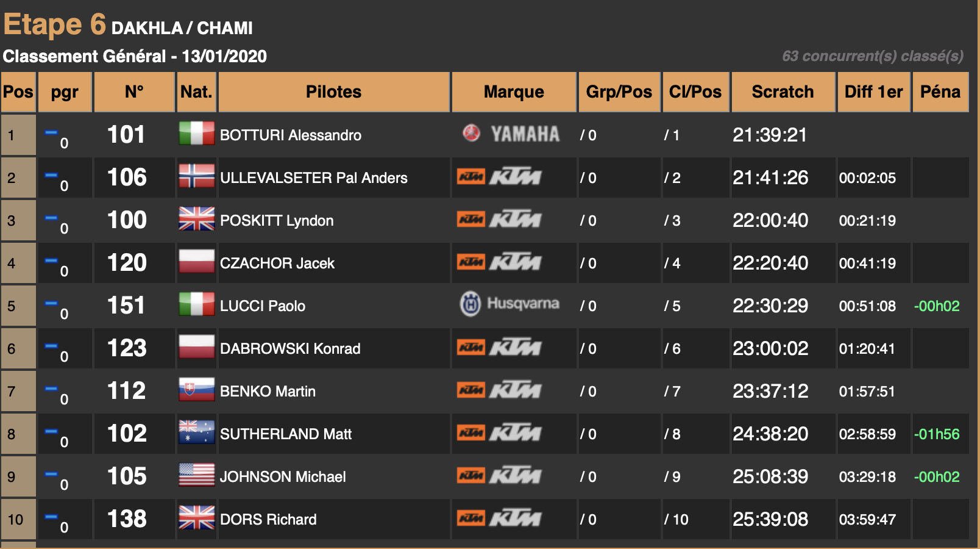The width and height of the screenshot is (980, 549).
Task: Click the Husqvarna logo for LUCCI Paolo
Action: point(510,304)
